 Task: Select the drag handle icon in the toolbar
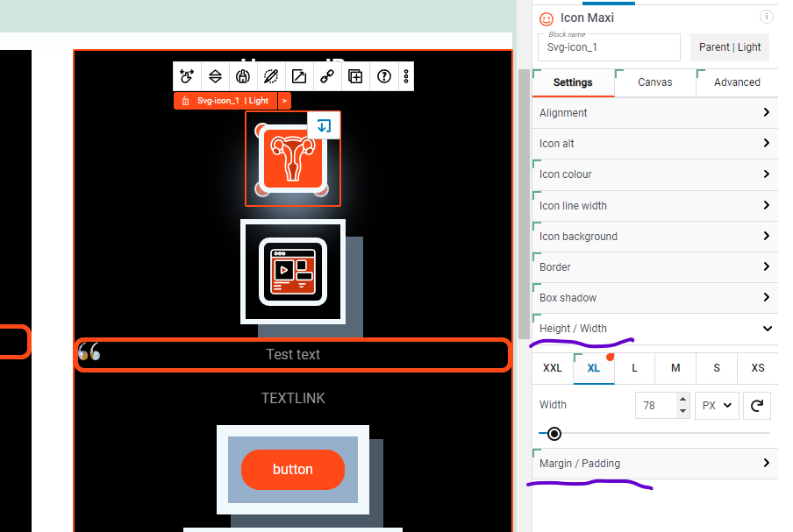pyautogui.click(x=187, y=76)
